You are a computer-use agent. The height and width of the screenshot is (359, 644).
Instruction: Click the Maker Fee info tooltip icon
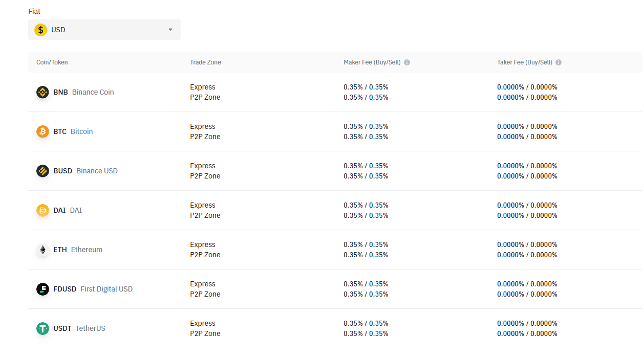coord(406,62)
